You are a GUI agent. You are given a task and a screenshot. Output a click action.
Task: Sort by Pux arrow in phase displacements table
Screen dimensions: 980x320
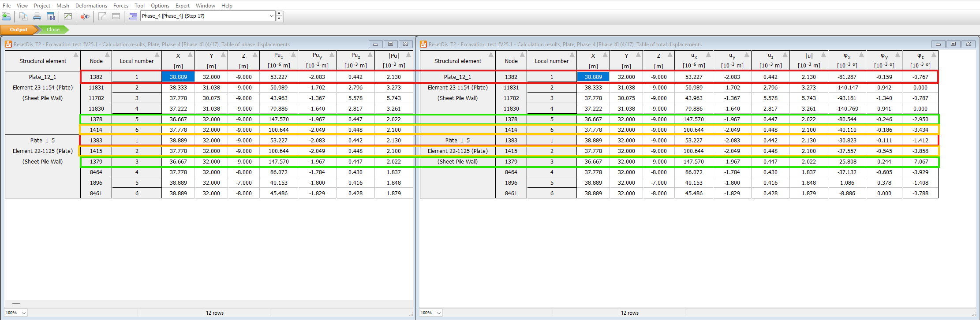293,55
